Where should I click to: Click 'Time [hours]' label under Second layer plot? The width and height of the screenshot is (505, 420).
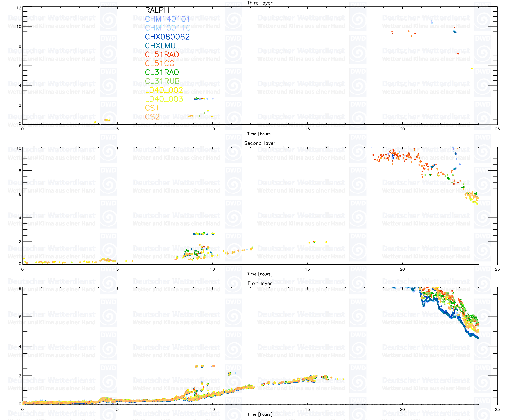(x=260, y=274)
